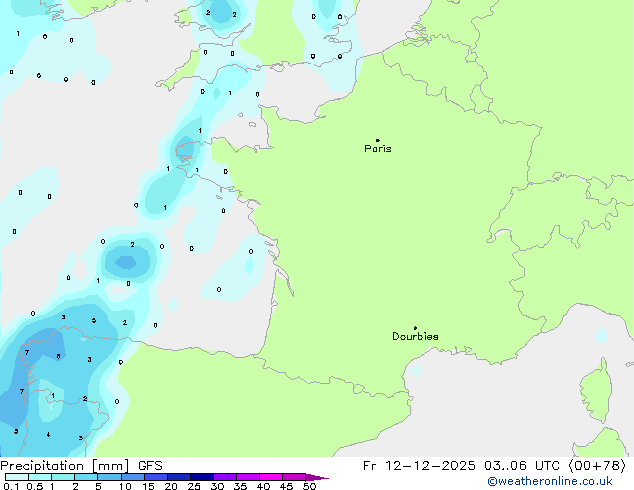Click the above-50 mm arrow tip of legend
Screen dimensions: 634x490
(317, 477)
